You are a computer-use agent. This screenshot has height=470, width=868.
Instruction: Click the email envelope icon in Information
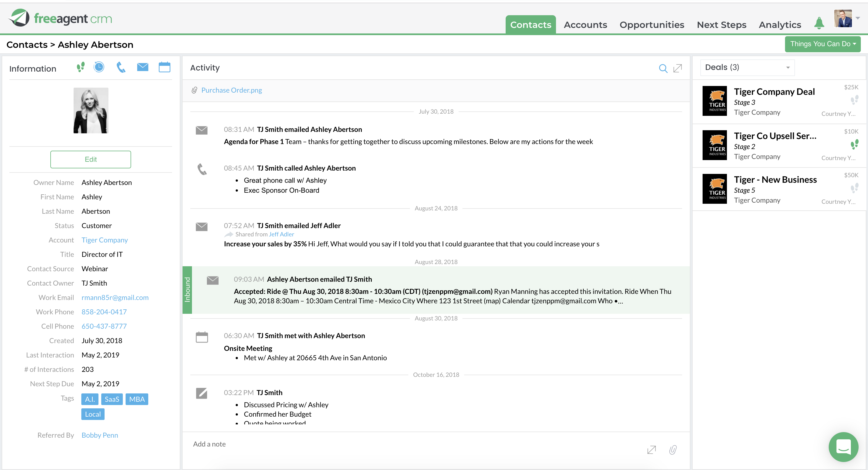[143, 67]
